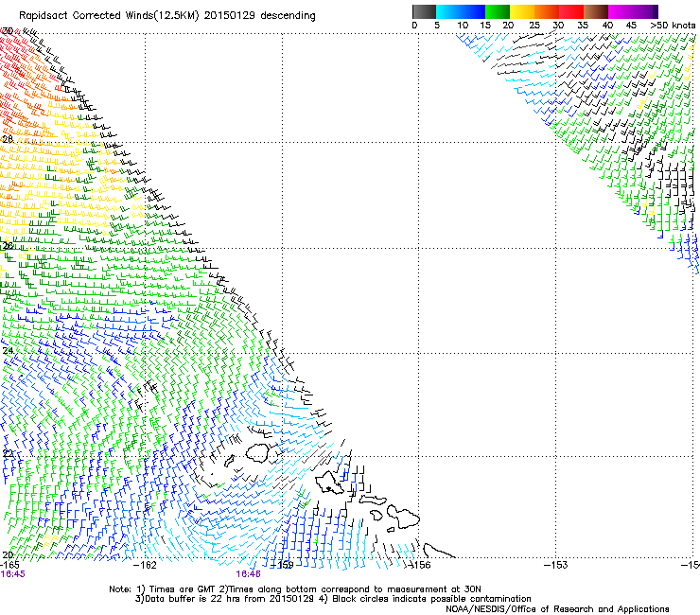
Task: Click the latitude label '26'
Action: [8, 246]
